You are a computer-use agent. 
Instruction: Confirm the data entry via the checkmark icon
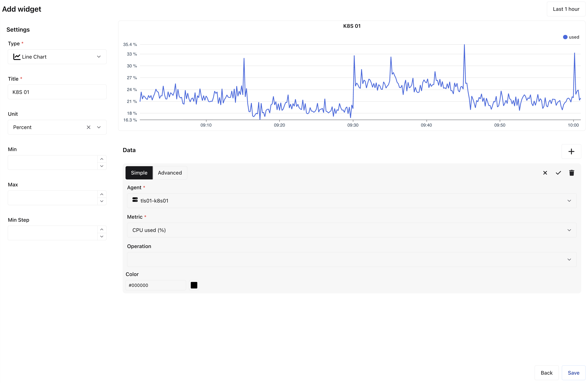(558, 173)
